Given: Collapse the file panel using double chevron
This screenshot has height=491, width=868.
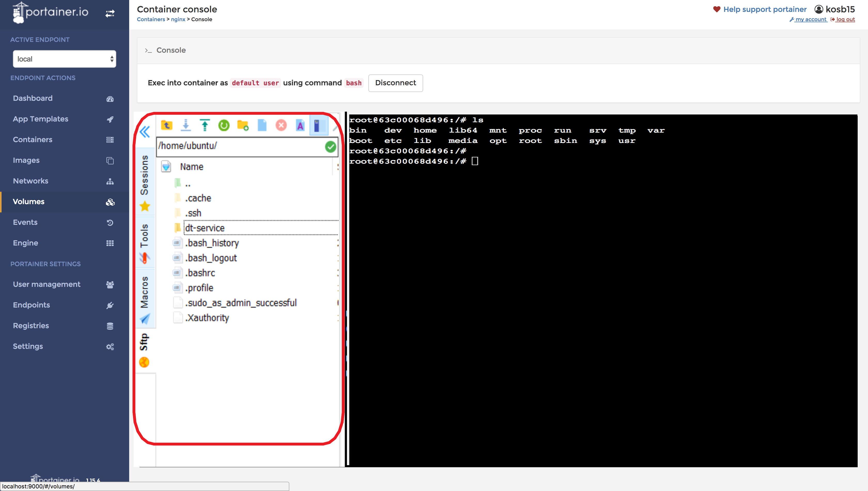Looking at the screenshot, I should click(x=145, y=132).
